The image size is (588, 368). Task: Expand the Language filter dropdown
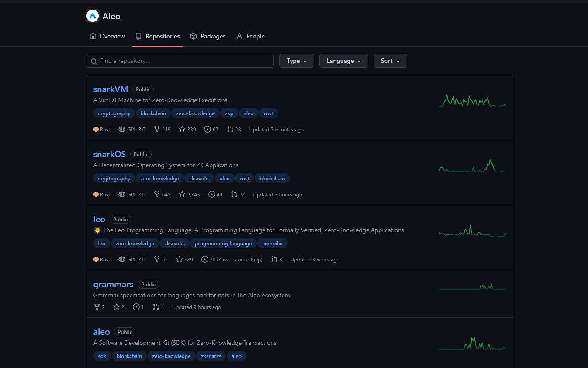(344, 61)
